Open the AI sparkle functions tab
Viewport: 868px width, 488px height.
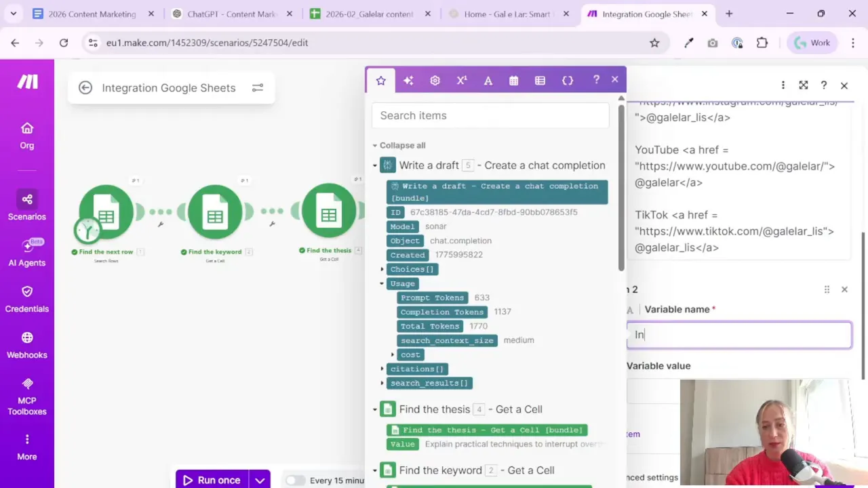coord(408,80)
